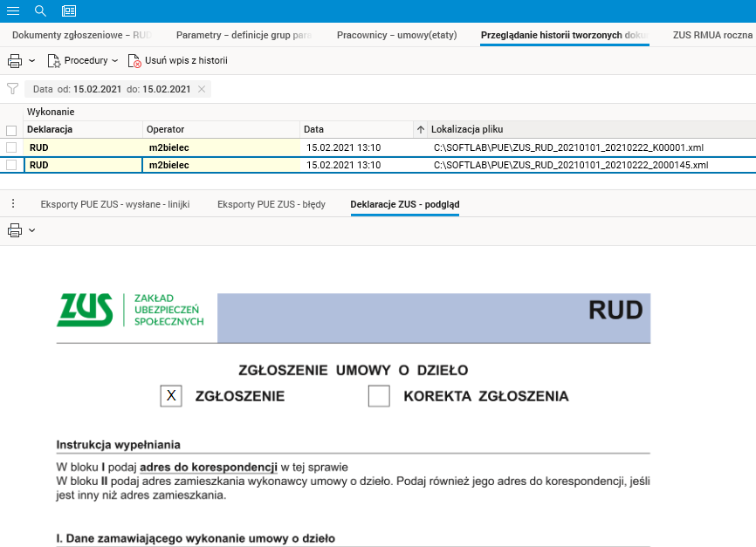Click date cell of the K00001.xml row
Image resolution: width=756 pixels, height=547 pixels.
(356, 147)
